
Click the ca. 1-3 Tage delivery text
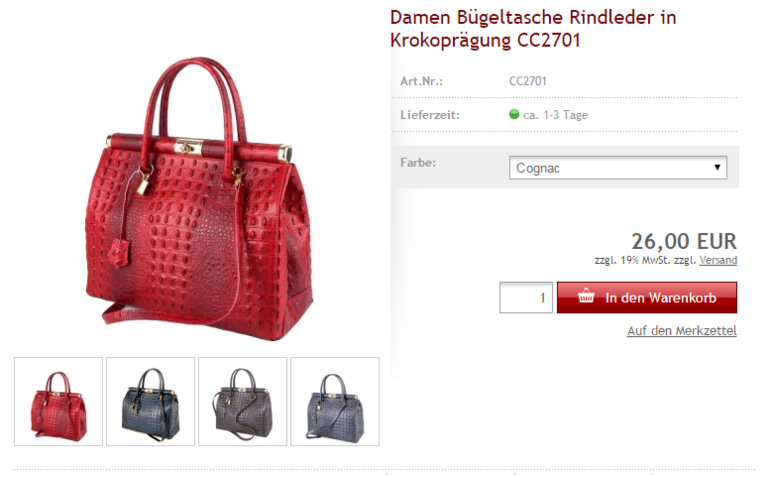[555, 115]
